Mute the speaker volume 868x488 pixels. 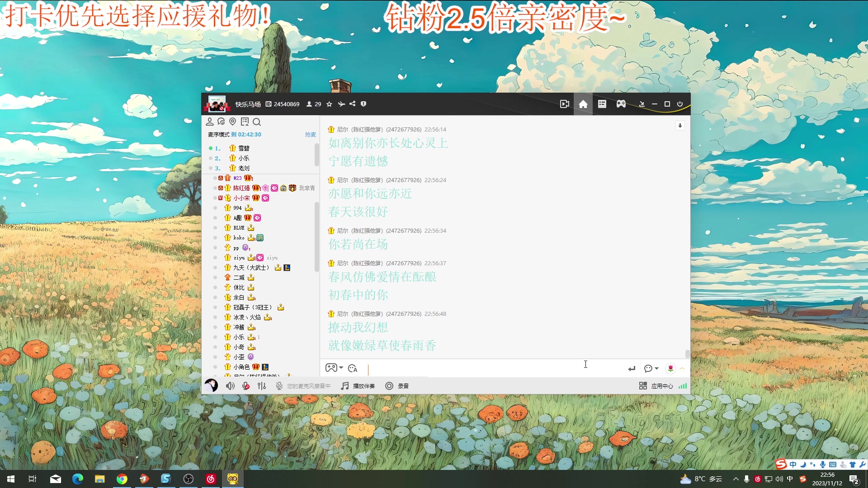231,385
